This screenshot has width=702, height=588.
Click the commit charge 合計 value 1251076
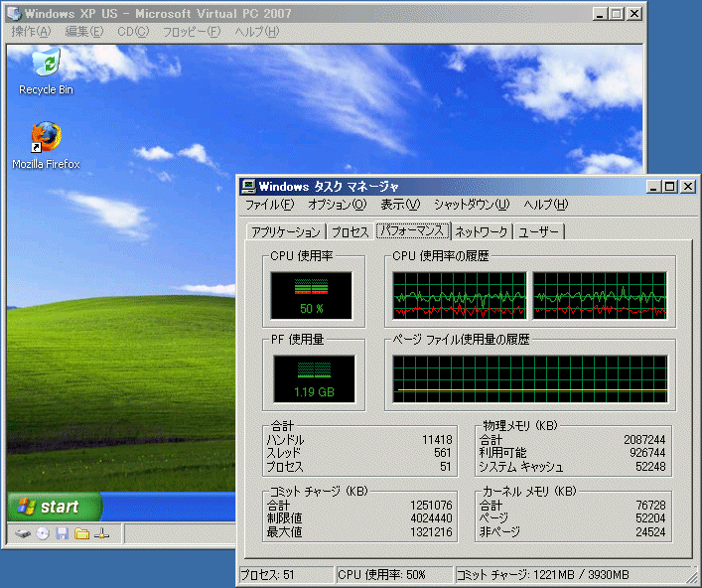click(x=431, y=506)
